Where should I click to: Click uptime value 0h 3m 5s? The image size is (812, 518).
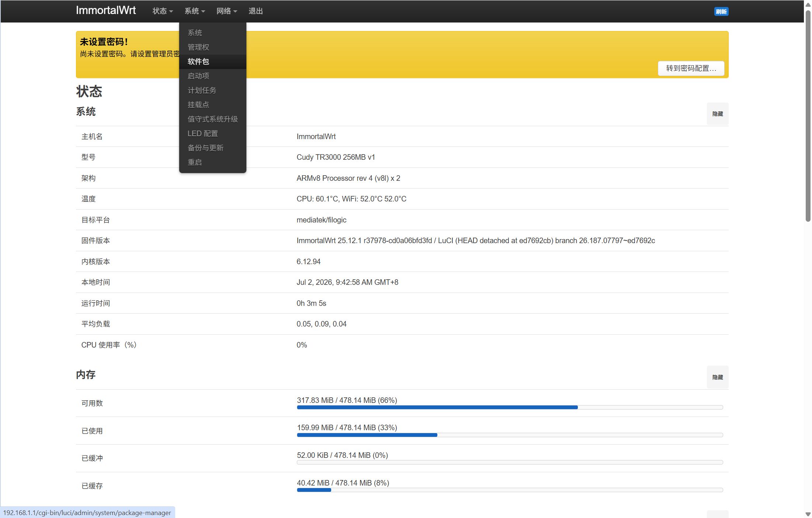click(311, 303)
